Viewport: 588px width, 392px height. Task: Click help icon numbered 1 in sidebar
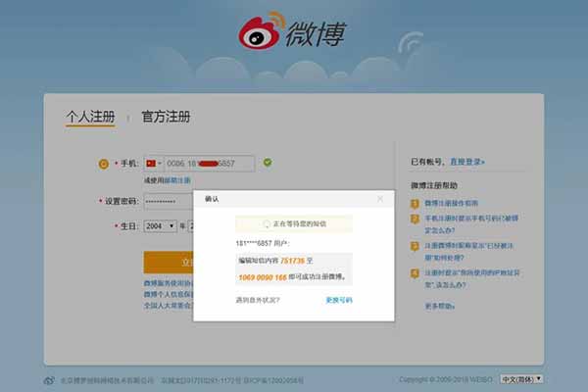(415, 204)
